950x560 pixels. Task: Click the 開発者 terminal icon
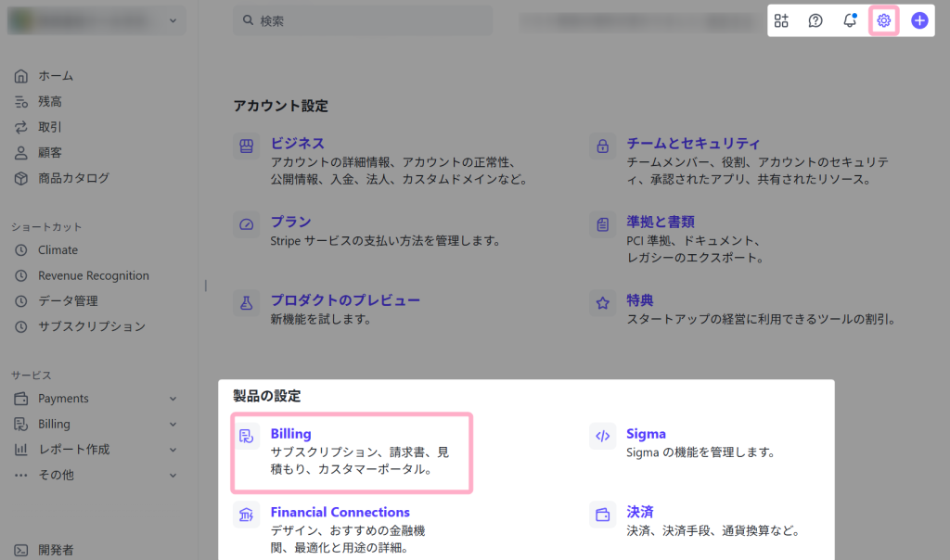(x=21, y=550)
